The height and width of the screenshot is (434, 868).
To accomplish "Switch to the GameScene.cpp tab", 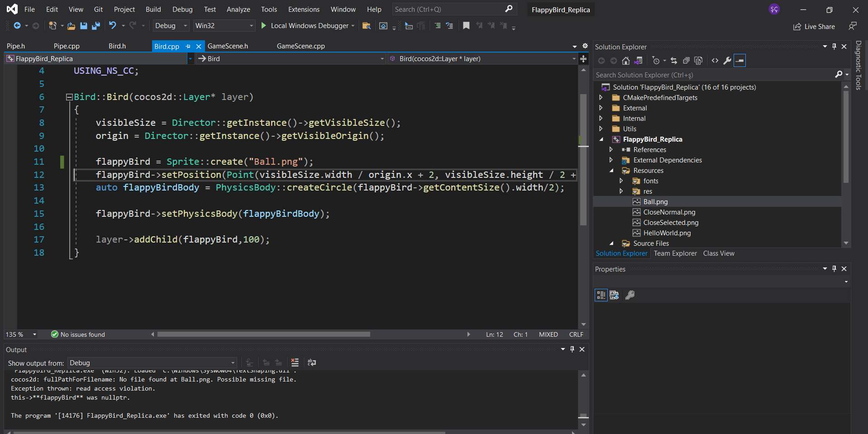I will (x=300, y=46).
